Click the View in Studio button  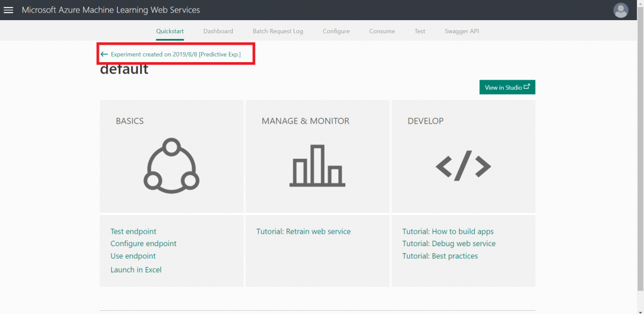508,87
